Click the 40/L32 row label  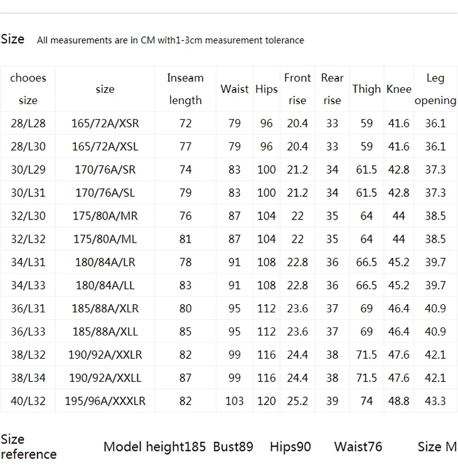coord(28,401)
